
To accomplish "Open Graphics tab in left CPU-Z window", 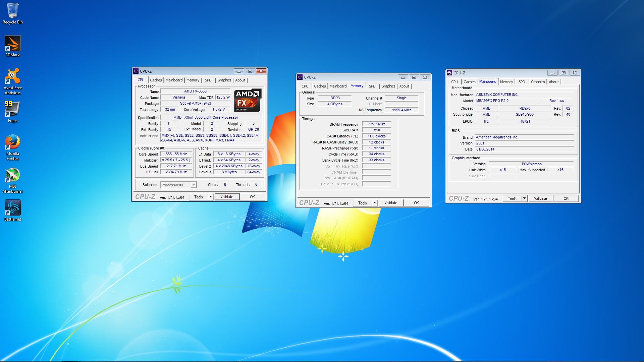I will tap(224, 80).
